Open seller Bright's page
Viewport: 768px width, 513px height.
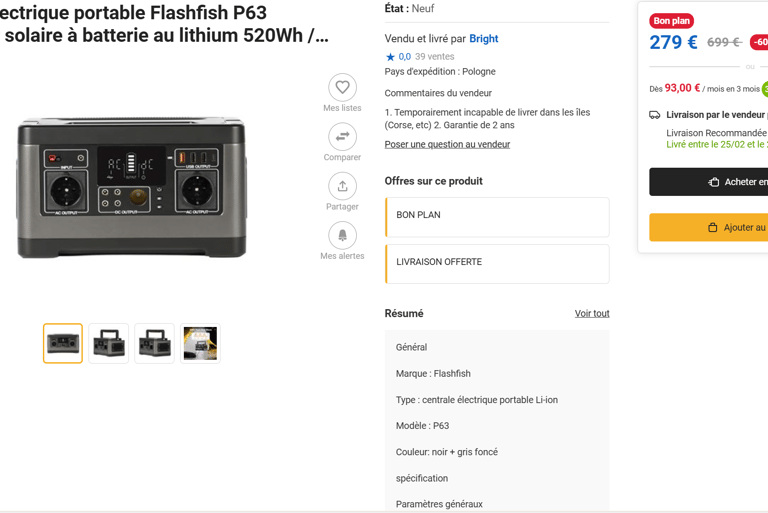[x=484, y=39]
